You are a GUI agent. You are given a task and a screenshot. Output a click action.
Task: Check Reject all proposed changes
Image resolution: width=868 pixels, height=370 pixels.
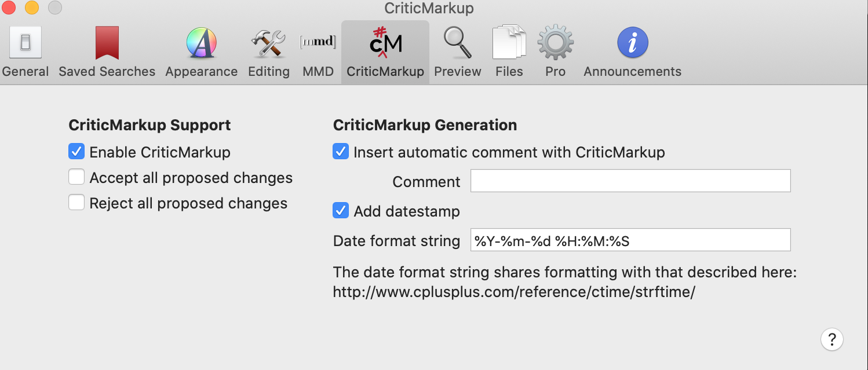(x=76, y=203)
